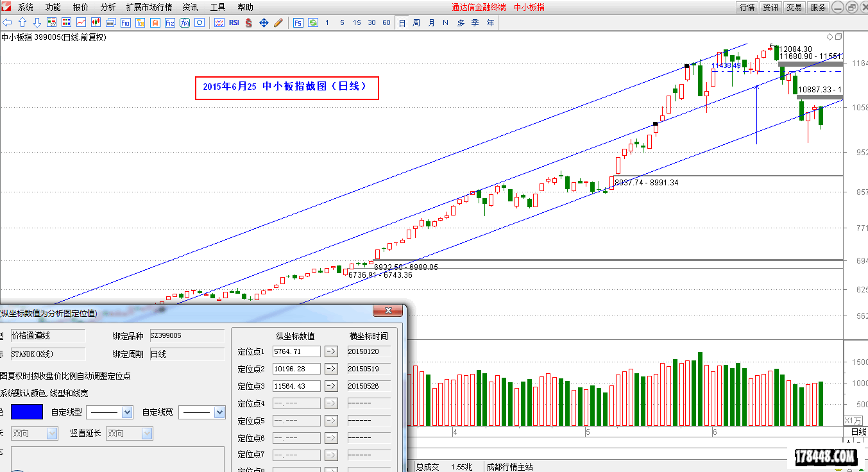This screenshot has width=868, height=472.
Task: Click the 多 multi-period button
Action: click(461, 22)
